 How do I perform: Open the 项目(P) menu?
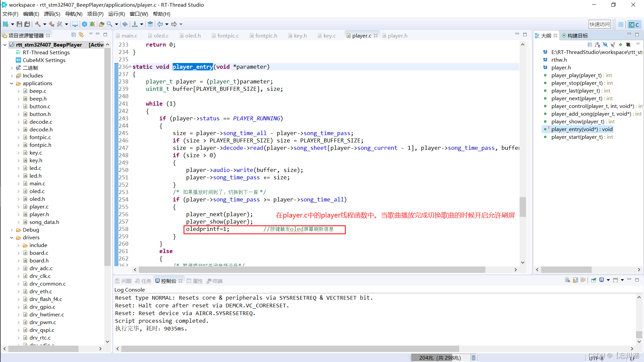pos(95,14)
